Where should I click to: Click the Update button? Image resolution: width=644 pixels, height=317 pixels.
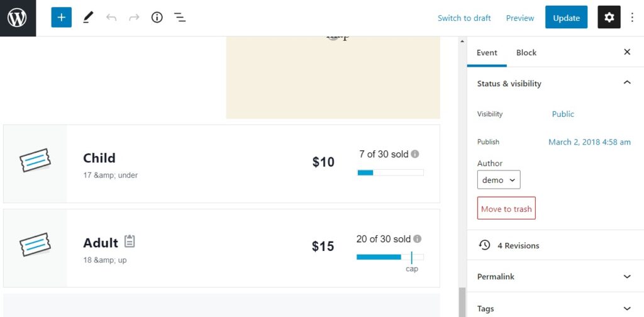(566, 18)
